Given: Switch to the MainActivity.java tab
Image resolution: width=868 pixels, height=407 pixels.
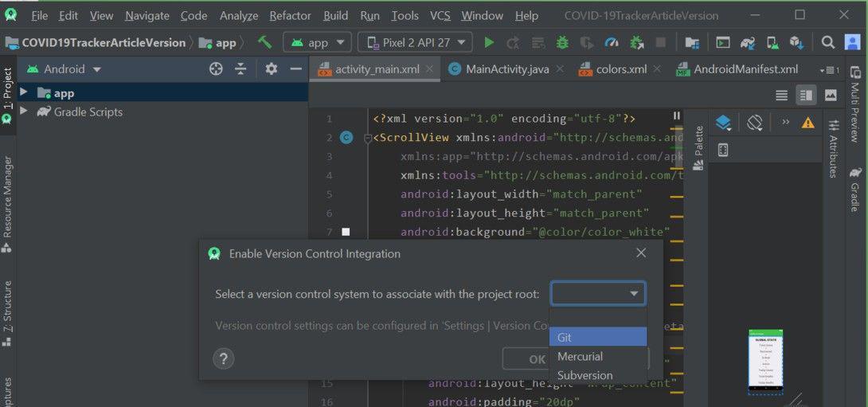Looking at the screenshot, I should tap(506, 69).
